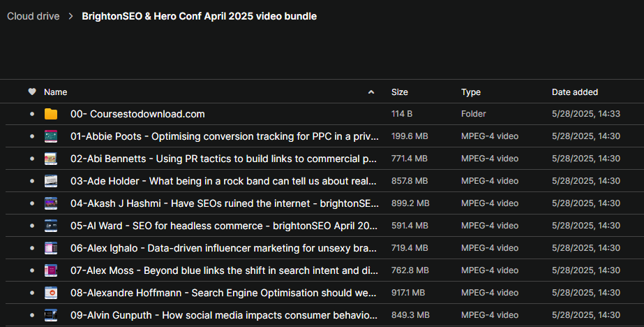Click the 857.8 MB size value

[410, 181]
